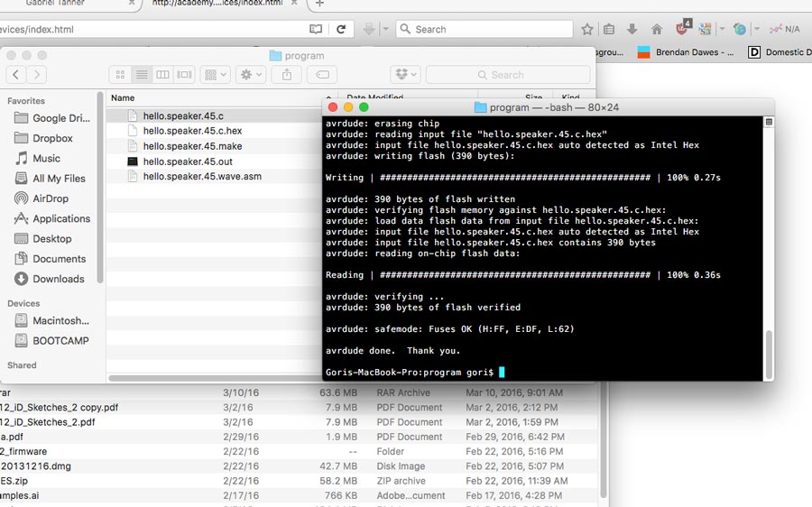Viewport: 812px width, 507px height.
Task: Click the globe extension icon in browser toolbar
Action: [740, 29]
